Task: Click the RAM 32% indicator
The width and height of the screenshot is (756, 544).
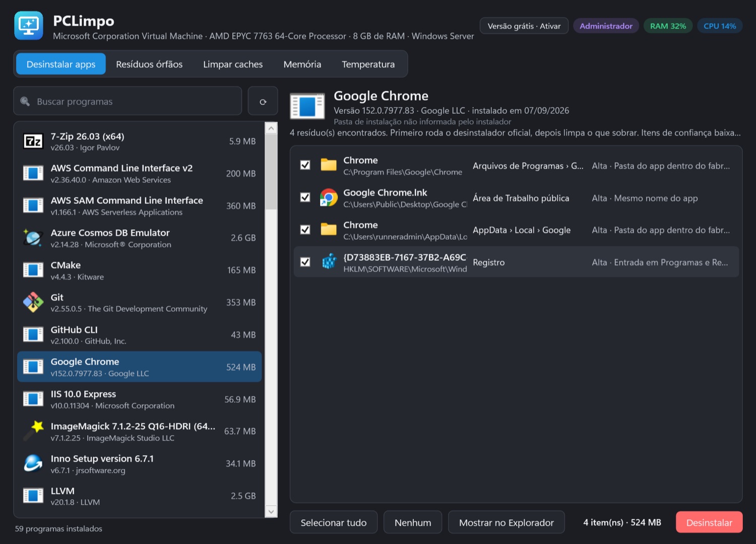Action: [x=668, y=26]
